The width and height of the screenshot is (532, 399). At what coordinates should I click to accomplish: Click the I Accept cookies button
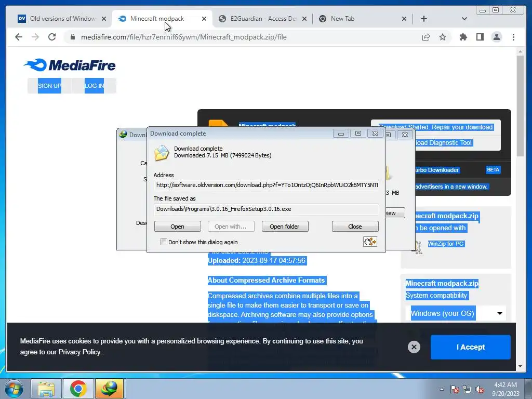pos(471,347)
